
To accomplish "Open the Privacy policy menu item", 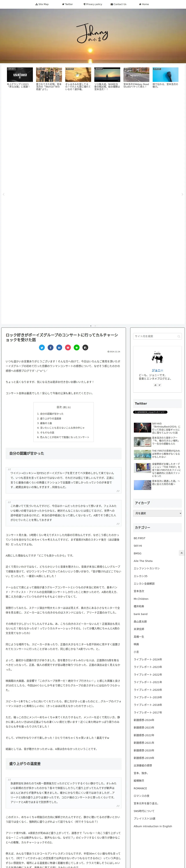I will pos(93,4).
